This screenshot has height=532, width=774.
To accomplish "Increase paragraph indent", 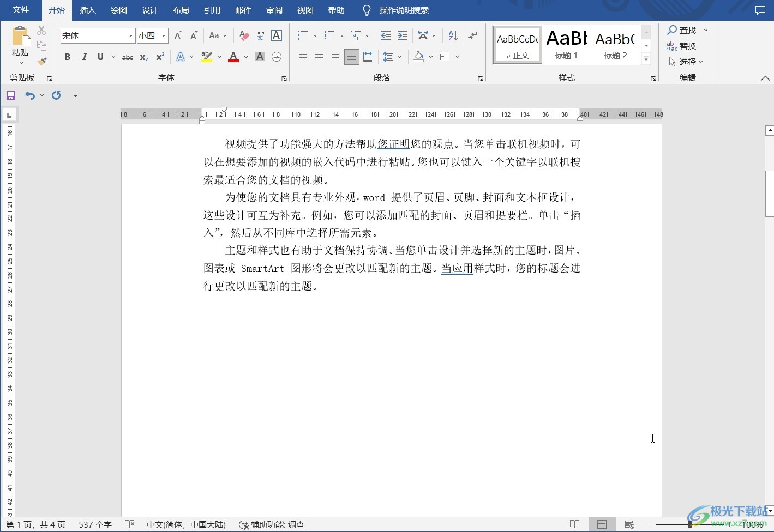I will coord(403,35).
